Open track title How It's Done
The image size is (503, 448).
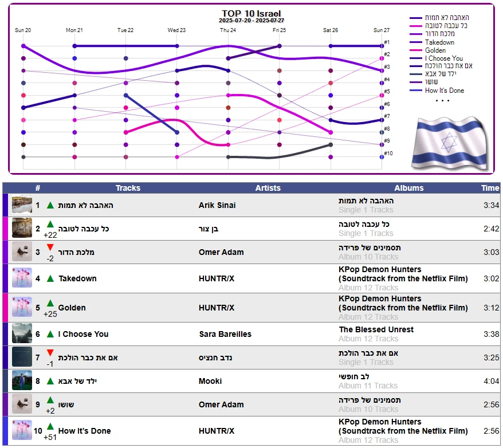click(84, 431)
